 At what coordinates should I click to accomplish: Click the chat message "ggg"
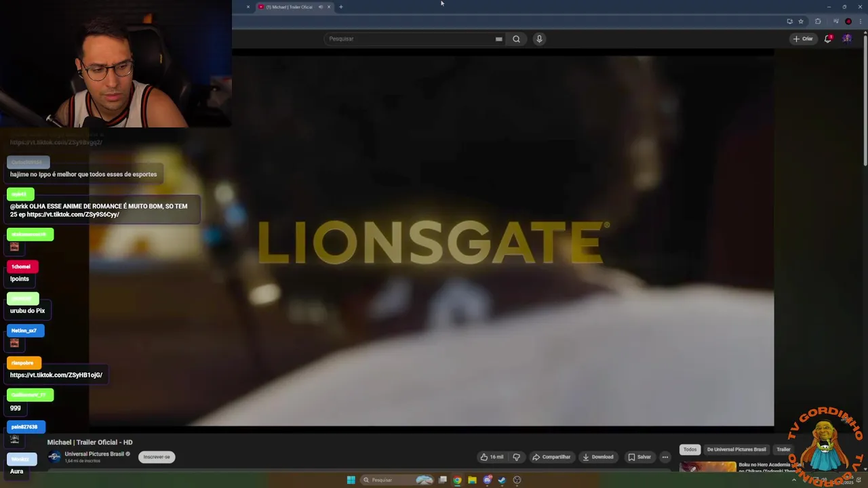point(16,407)
